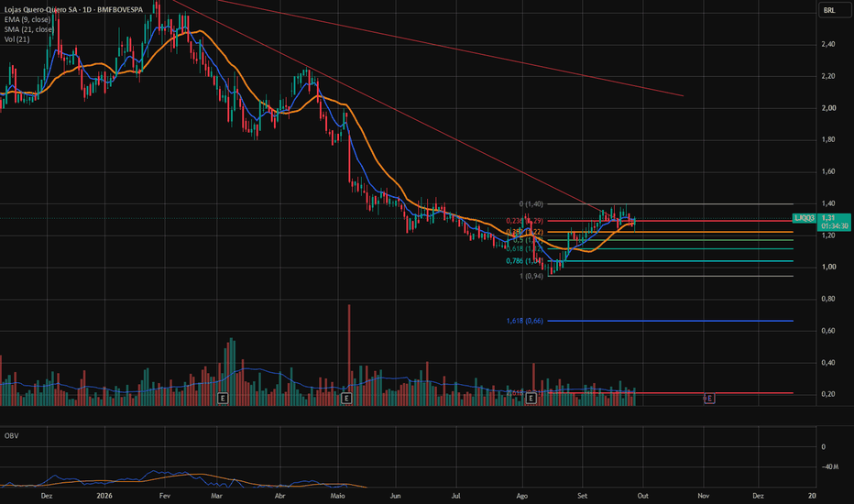The height and width of the screenshot is (504, 854).
Task: Click the 1,80 price axis value
Action: coord(828,139)
